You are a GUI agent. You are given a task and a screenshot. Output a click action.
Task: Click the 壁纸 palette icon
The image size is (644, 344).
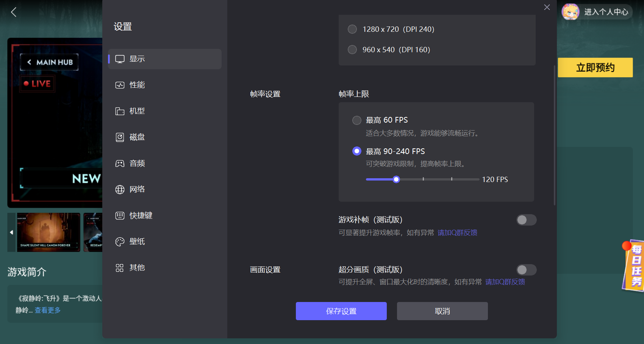pos(120,242)
